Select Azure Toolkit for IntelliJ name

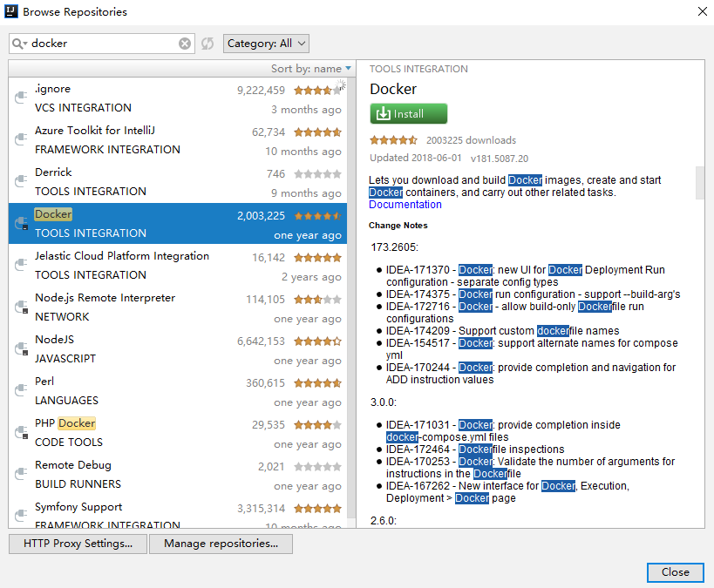tap(95, 131)
